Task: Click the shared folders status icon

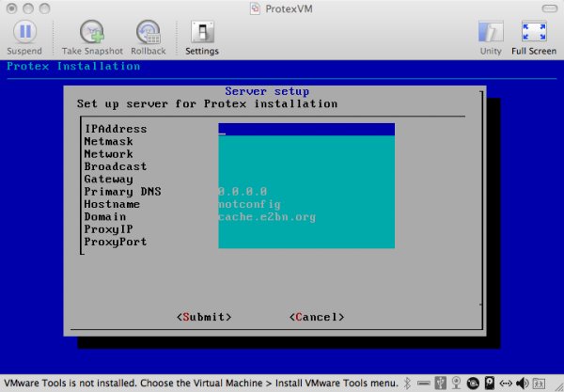Action: [x=539, y=384]
